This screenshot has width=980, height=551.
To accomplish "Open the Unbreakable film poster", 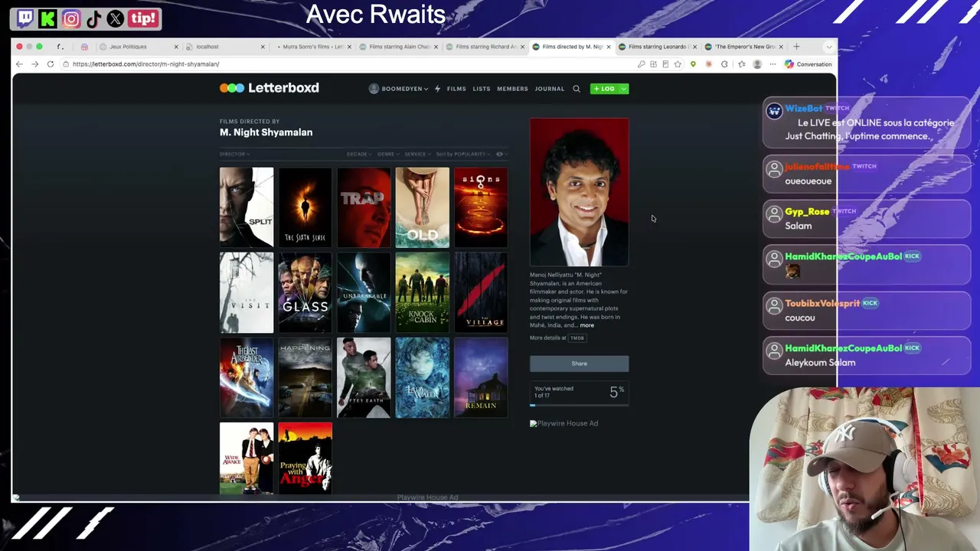I will click(x=364, y=293).
